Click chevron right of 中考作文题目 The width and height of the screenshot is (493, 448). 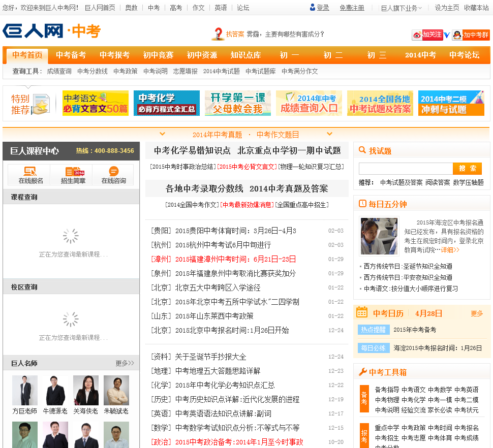[x=329, y=134]
